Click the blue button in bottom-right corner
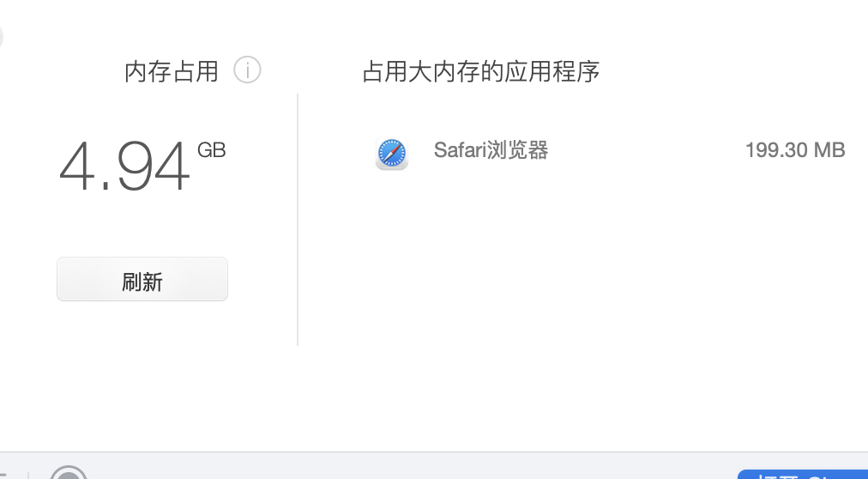Screen dimensions: 868x479 (x=802, y=474)
